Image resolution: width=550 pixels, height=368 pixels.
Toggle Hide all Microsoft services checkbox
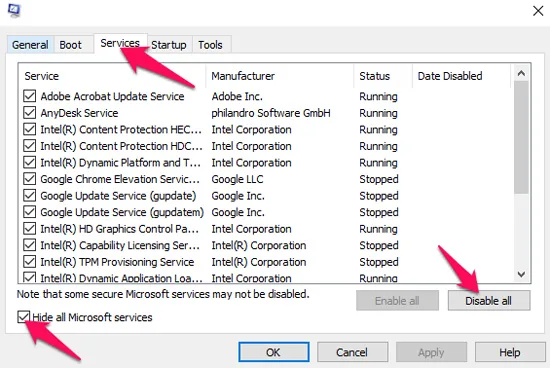pyautogui.click(x=24, y=317)
